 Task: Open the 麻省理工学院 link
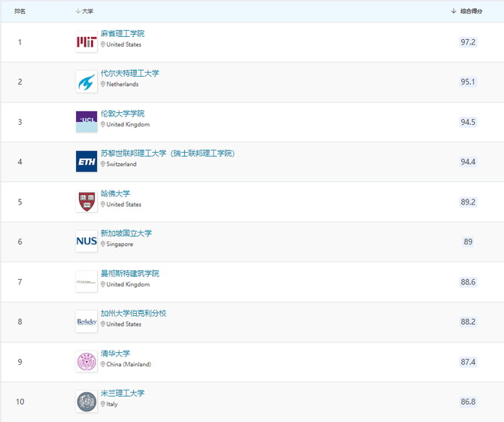click(123, 33)
